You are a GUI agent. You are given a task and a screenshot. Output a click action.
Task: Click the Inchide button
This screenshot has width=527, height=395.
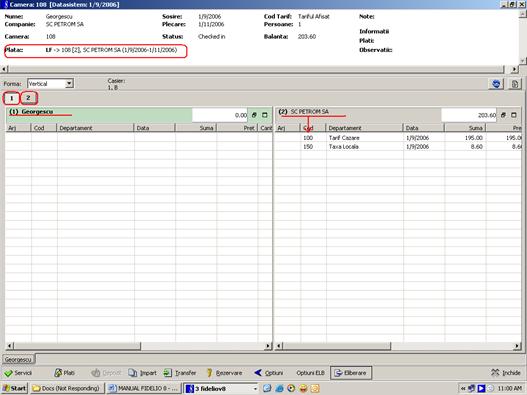506,373
